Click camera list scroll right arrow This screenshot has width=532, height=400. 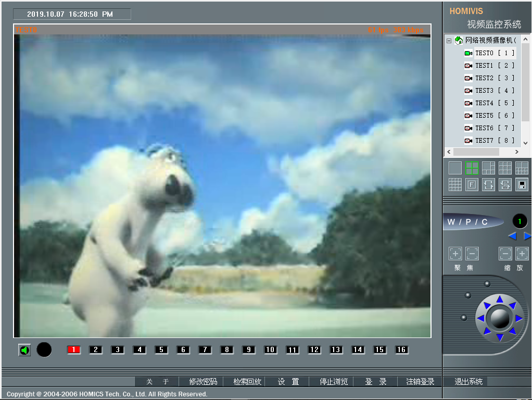point(517,152)
